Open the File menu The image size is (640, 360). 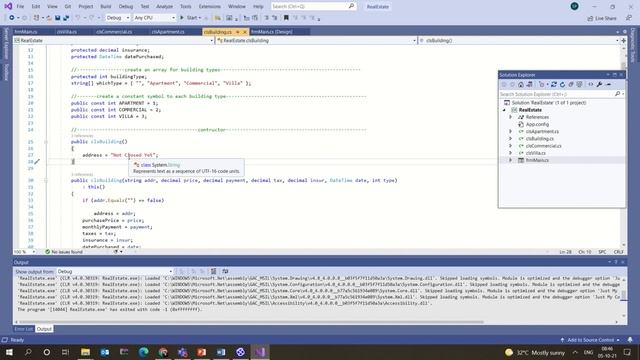[20, 7]
